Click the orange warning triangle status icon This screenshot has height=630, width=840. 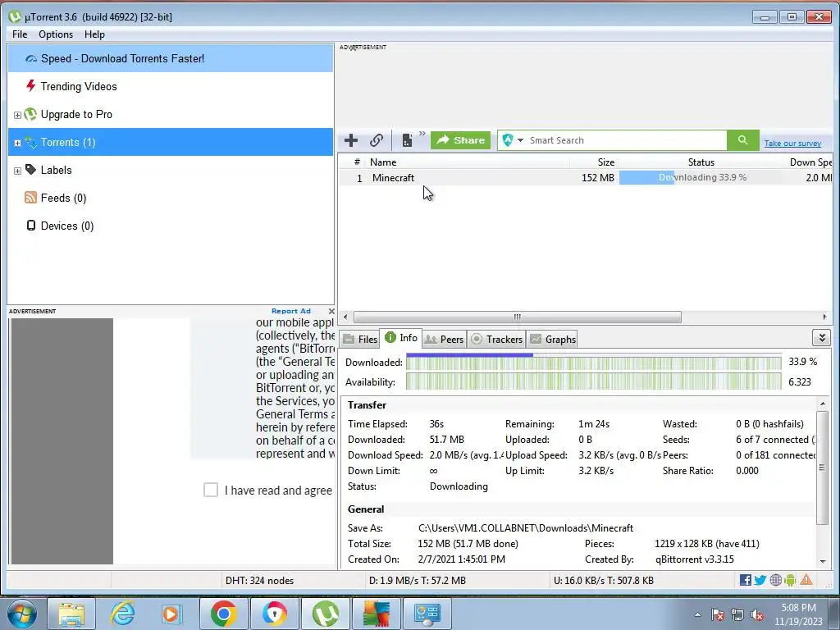(806, 580)
